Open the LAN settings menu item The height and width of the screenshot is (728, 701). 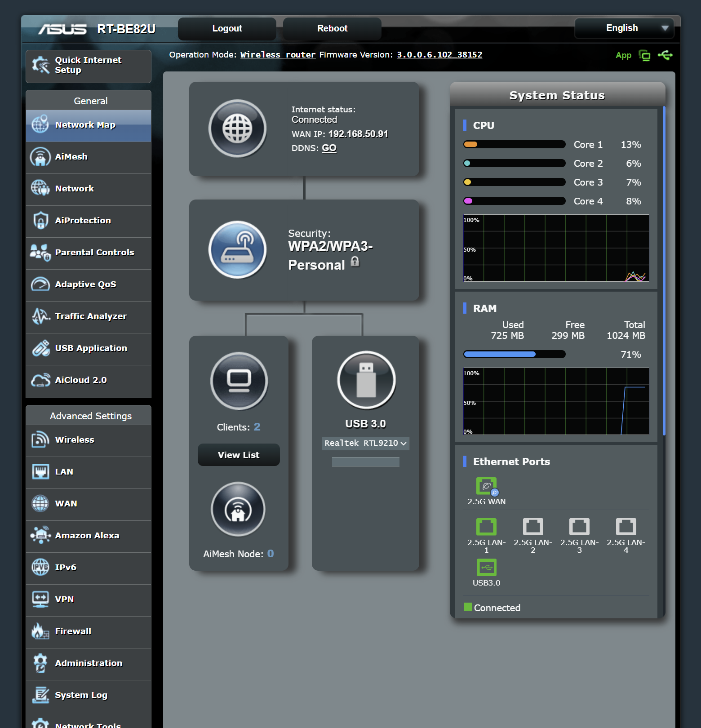[x=89, y=472]
